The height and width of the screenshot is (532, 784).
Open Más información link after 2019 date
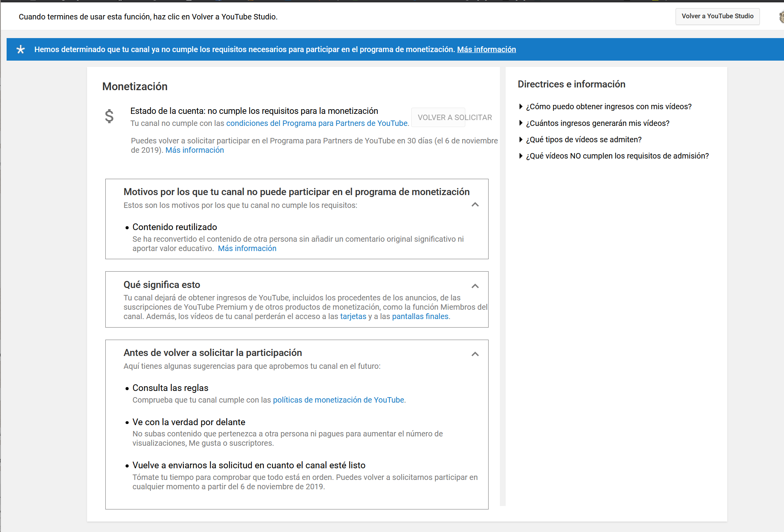pyautogui.click(x=195, y=150)
